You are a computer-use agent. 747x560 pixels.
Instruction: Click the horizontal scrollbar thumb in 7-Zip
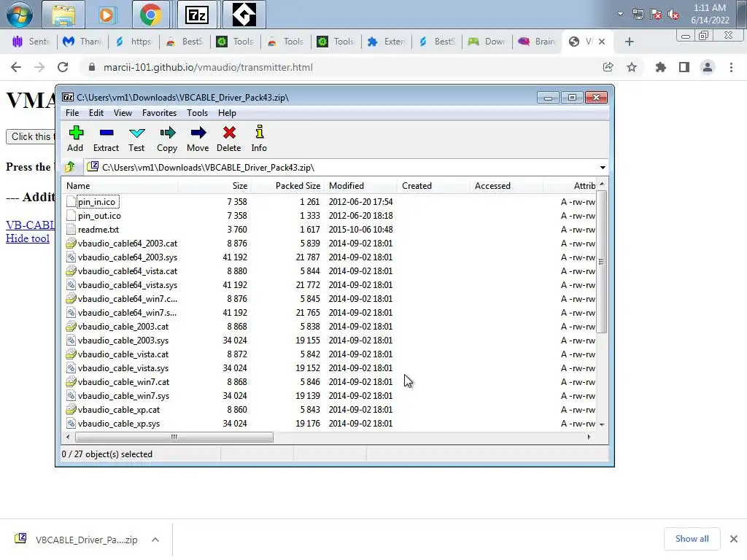[174, 437]
